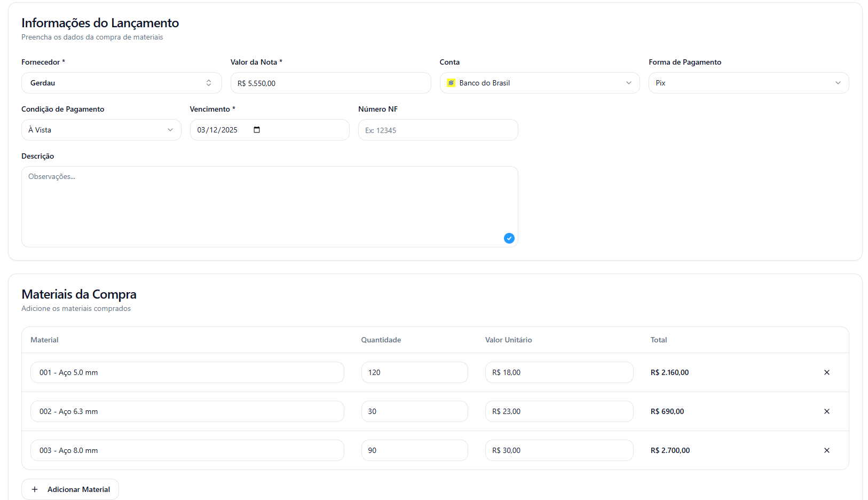The image size is (868, 500).
Task: Delete the Aço 6.3 mm row
Action: (x=826, y=411)
